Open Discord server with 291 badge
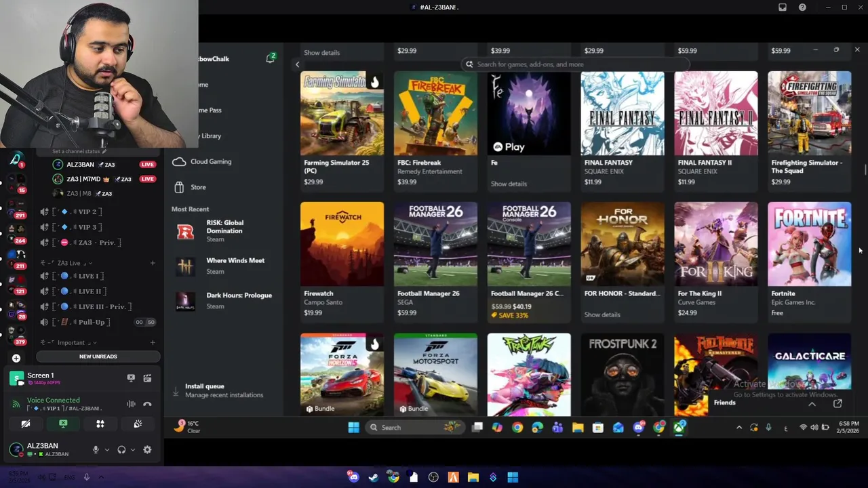The height and width of the screenshot is (488, 868). (15, 210)
